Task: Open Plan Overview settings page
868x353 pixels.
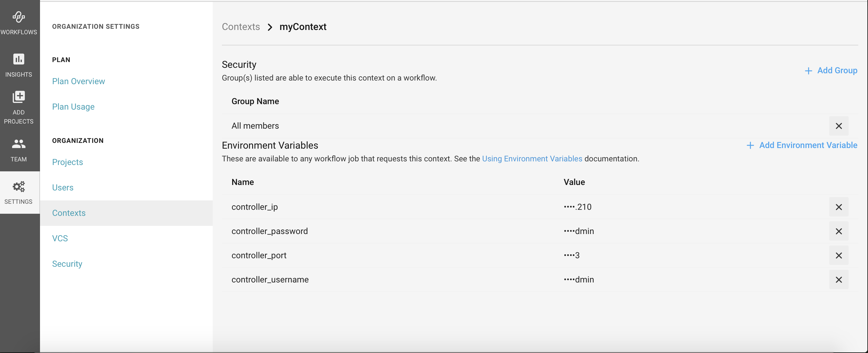Action: pos(78,81)
